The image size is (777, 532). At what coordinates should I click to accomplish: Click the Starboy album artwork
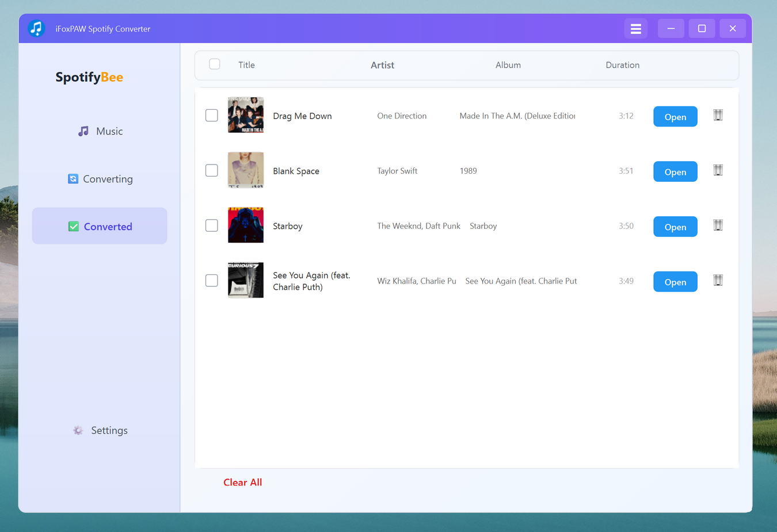[x=246, y=225]
